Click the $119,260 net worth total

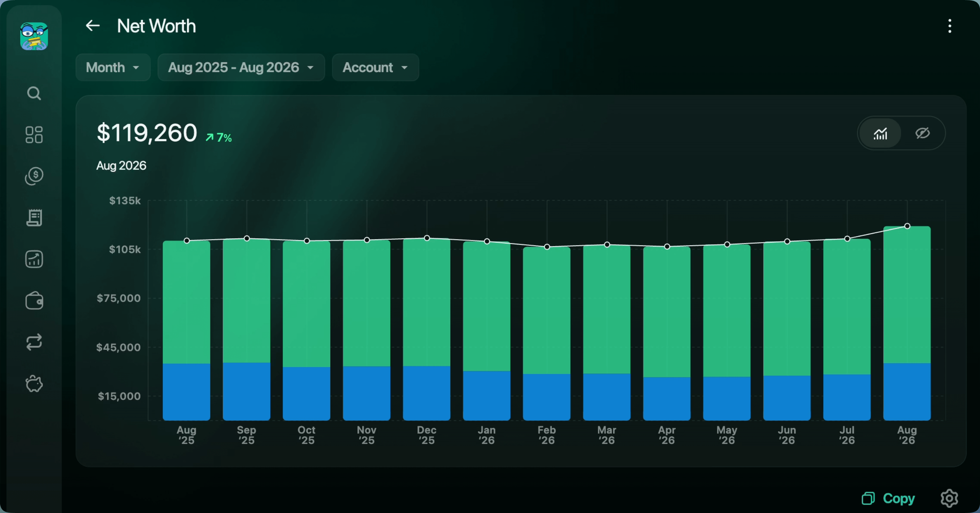click(147, 133)
